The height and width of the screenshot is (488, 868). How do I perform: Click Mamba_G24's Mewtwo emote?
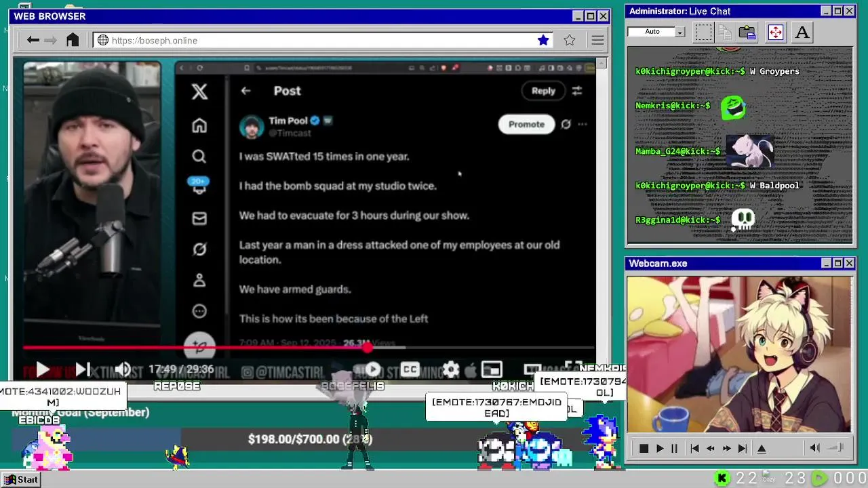pyautogui.click(x=749, y=151)
